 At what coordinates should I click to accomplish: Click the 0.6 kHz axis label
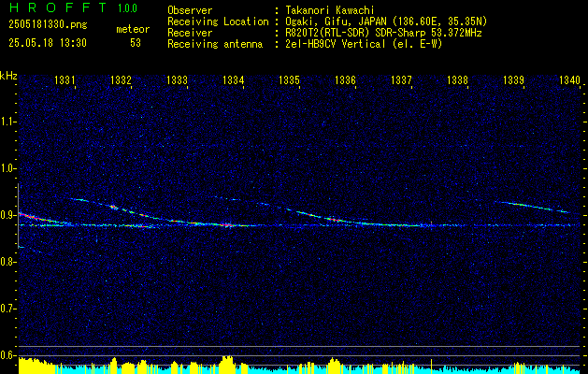point(7,355)
